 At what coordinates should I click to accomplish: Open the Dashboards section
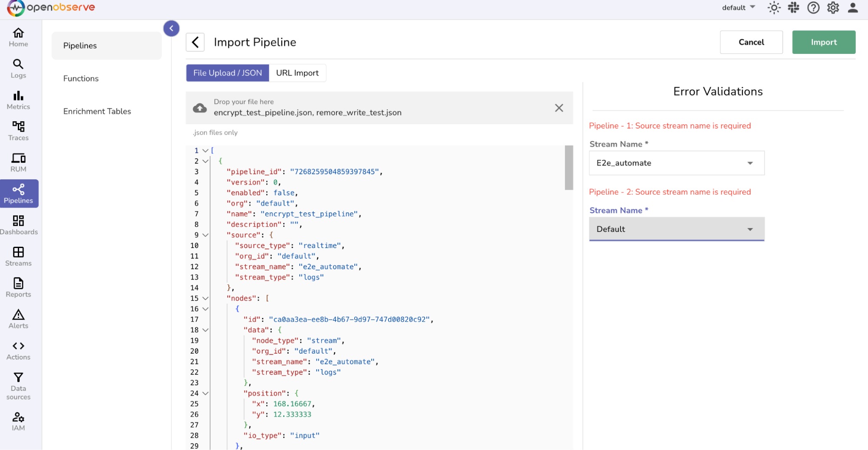[18, 225]
